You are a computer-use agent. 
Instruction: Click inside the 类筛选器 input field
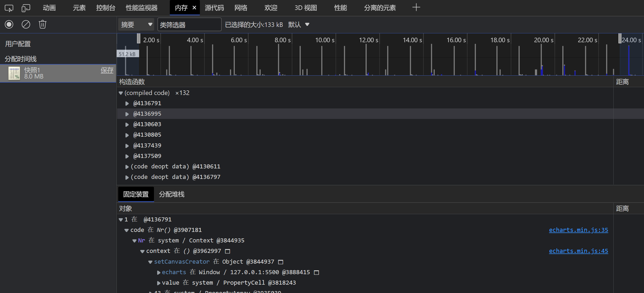point(189,24)
